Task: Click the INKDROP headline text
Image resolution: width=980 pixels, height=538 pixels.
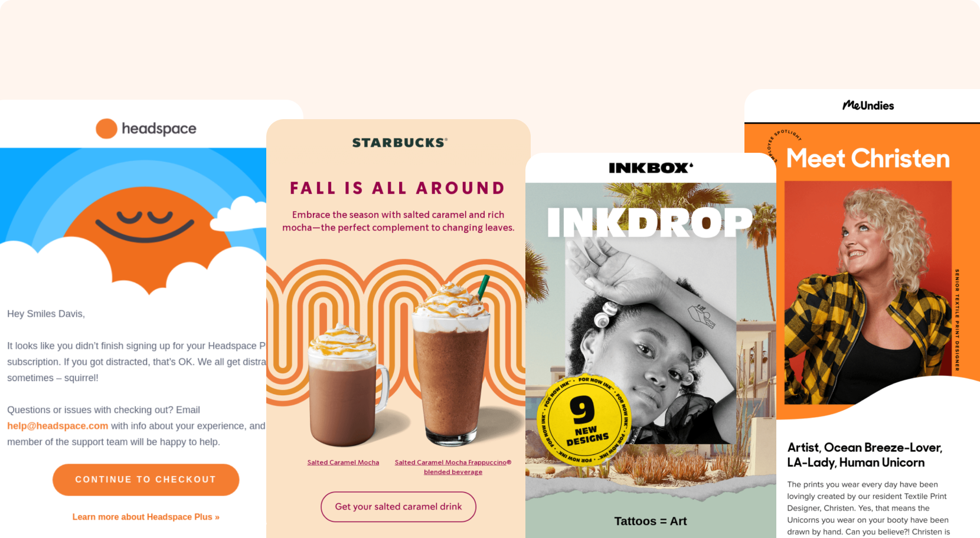Action: pyautogui.click(x=650, y=222)
